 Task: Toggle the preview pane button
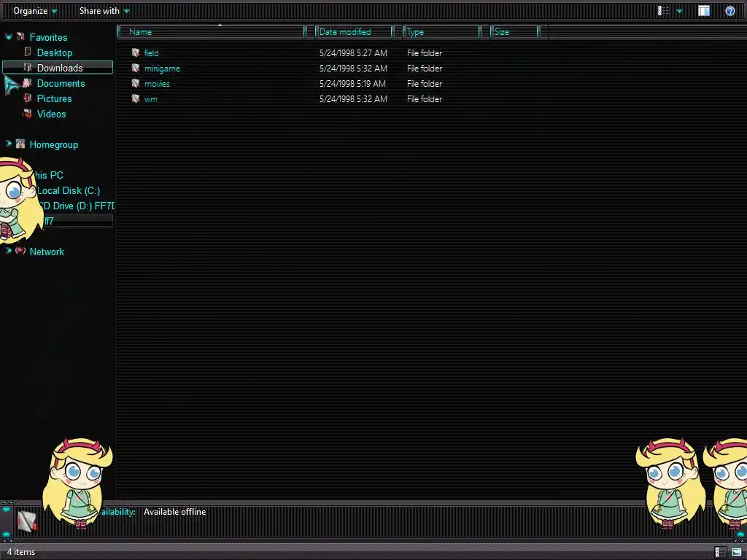pyautogui.click(x=704, y=10)
